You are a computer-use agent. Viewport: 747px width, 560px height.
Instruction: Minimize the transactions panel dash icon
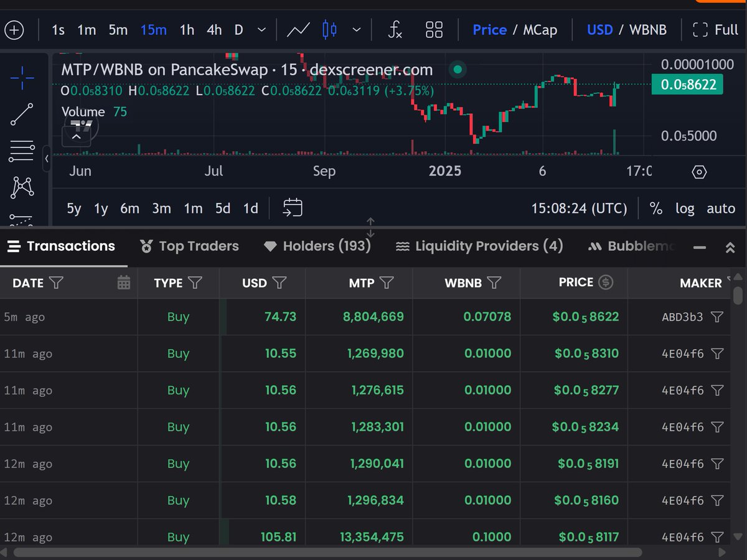coord(699,247)
